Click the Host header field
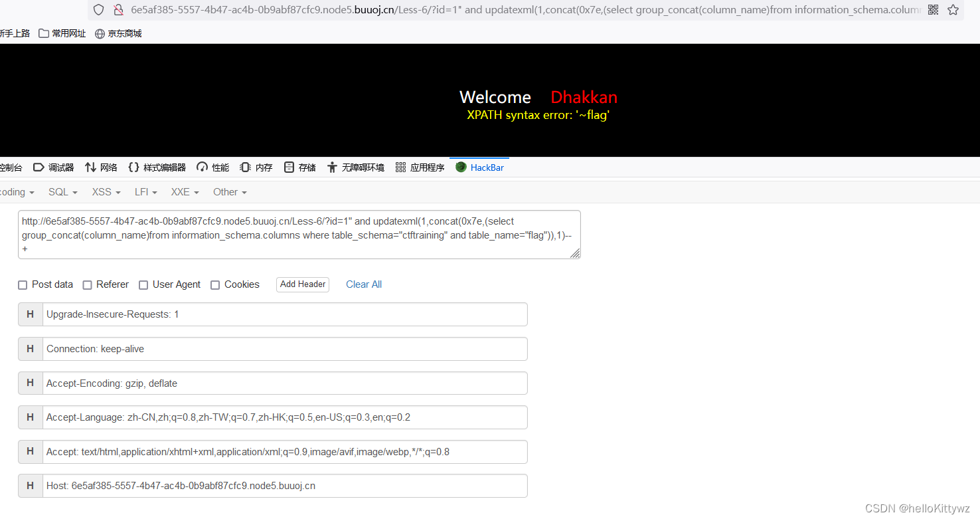The image size is (980, 521). pyautogui.click(x=285, y=486)
